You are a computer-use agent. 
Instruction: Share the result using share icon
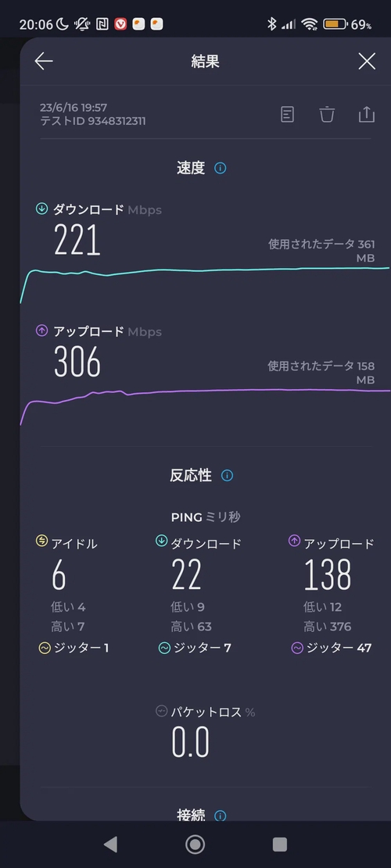click(x=367, y=115)
